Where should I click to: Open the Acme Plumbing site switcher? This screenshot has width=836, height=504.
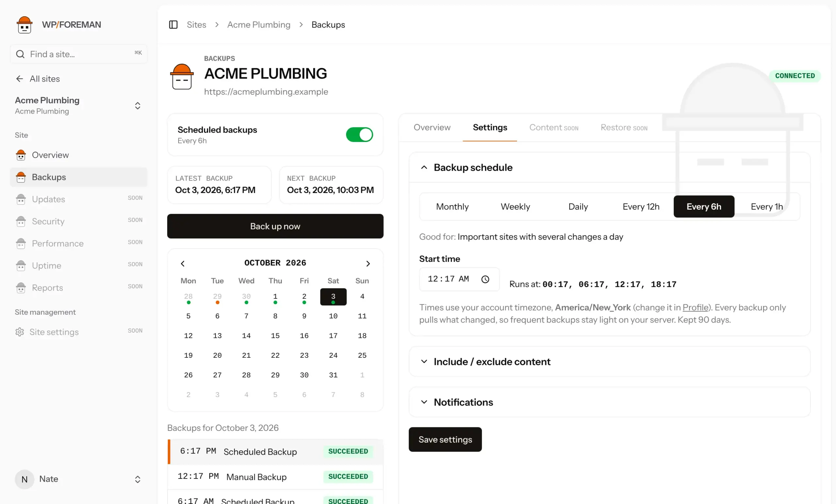pyautogui.click(x=79, y=105)
